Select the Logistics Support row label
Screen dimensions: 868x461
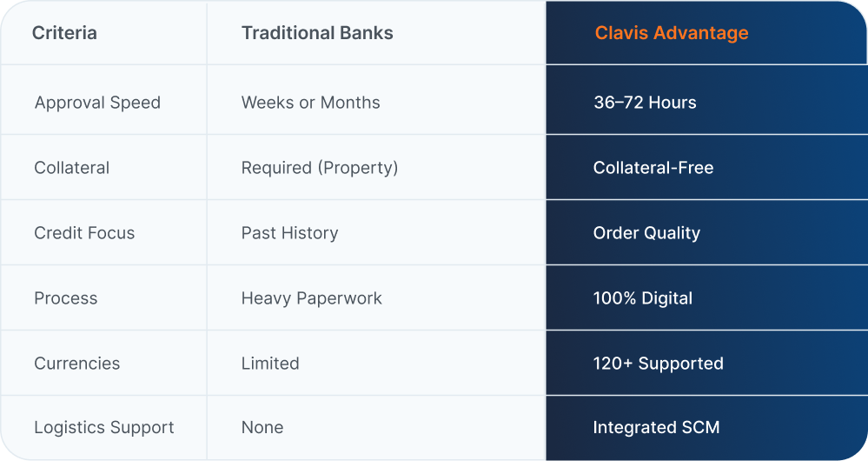coord(103,428)
